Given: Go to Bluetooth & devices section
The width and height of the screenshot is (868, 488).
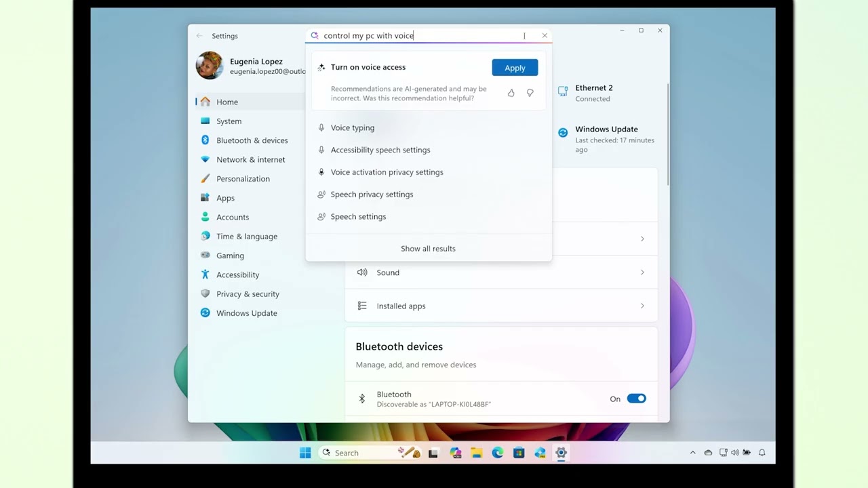Looking at the screenshot, I should point(252,140).
